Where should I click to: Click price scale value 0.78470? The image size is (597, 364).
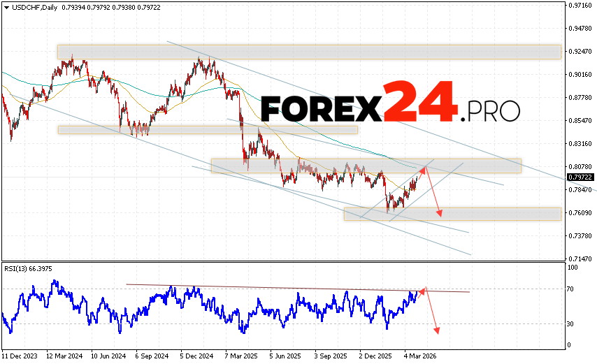580,190
